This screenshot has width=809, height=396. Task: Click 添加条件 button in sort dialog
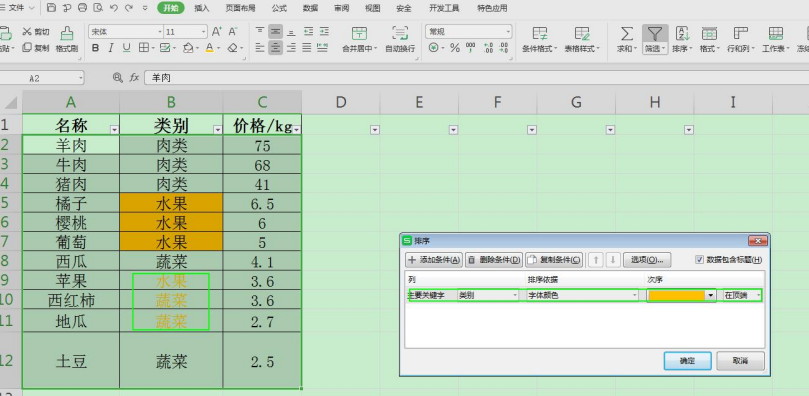[434, 260]
